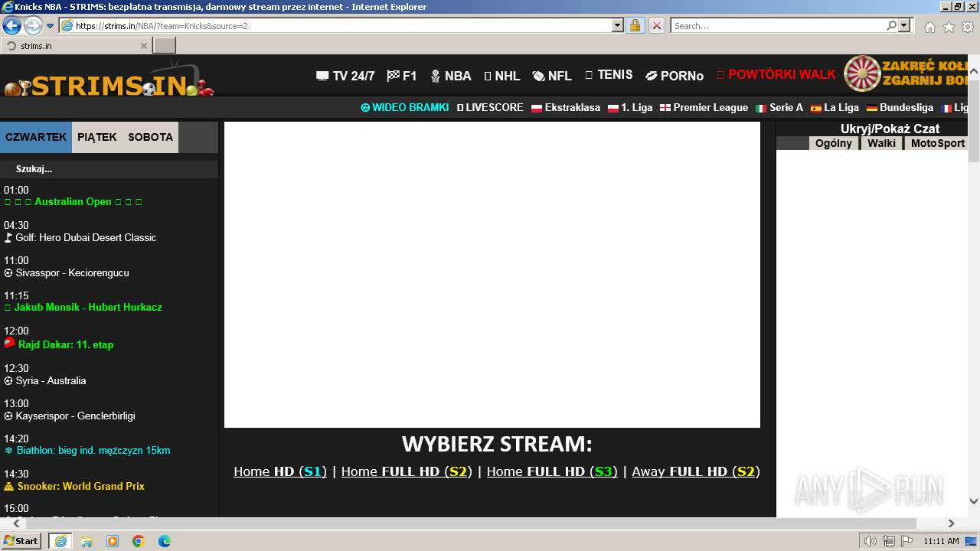Expand the address bar autocomplete dropdown
This screenshot has height=551, width=980.
click(618, 26)
